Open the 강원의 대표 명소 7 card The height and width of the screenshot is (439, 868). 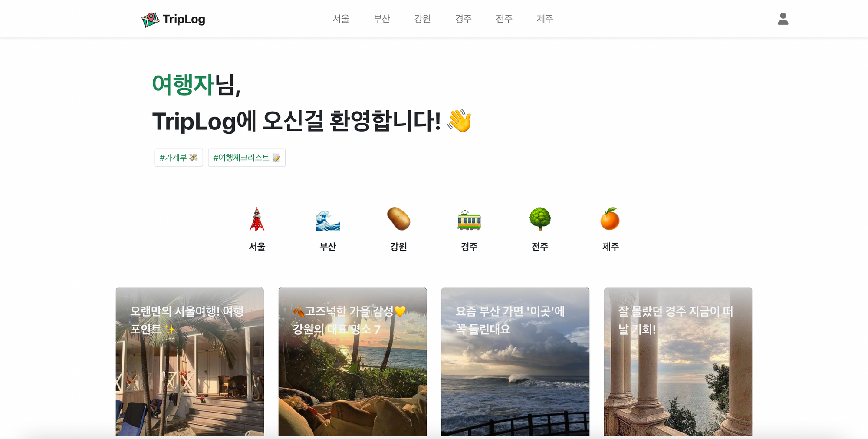tap(352, 362)
